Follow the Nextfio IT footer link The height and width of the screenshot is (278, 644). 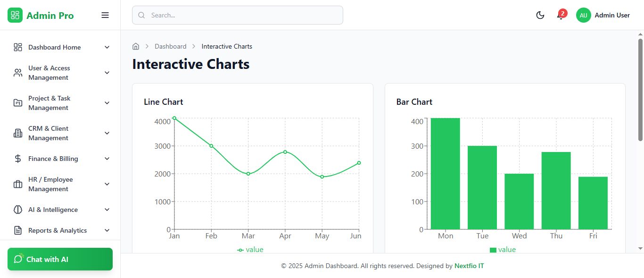469,266
